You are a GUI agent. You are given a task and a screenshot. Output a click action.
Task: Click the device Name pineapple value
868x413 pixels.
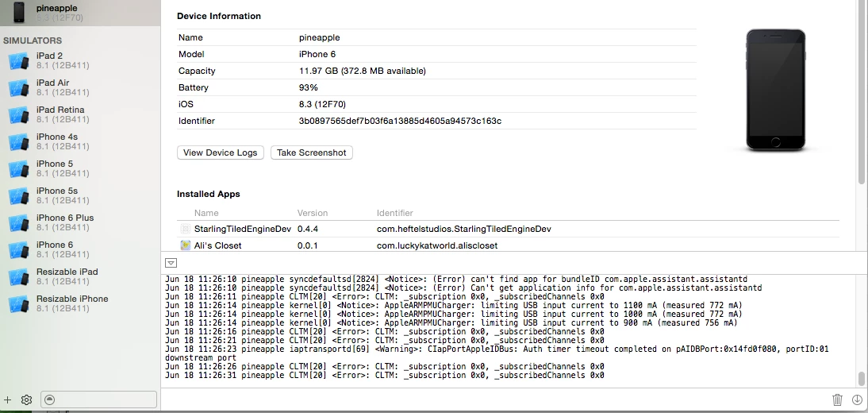tap(320, 37)
